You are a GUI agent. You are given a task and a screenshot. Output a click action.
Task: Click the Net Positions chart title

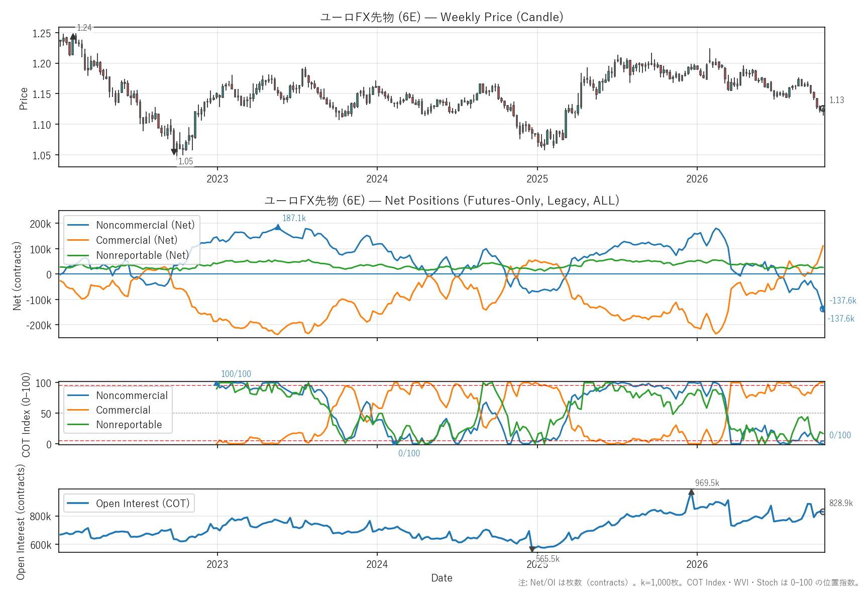[442, 201]
